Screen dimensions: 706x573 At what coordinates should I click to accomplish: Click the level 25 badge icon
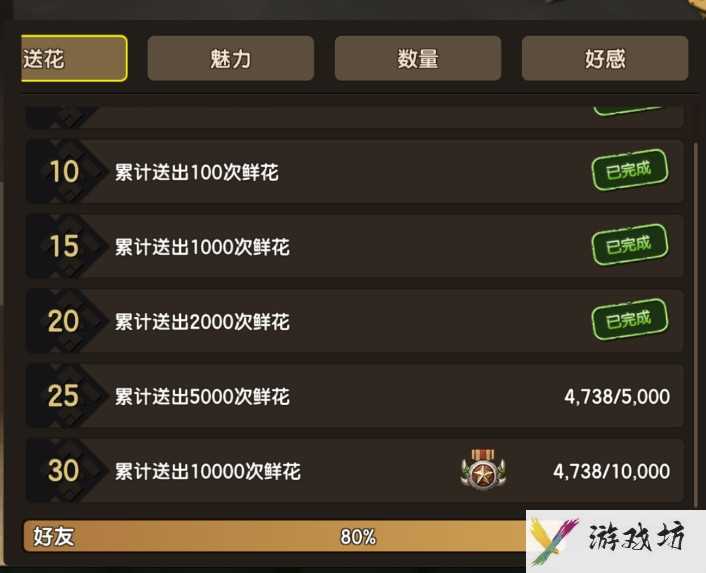tap(64, 396)
